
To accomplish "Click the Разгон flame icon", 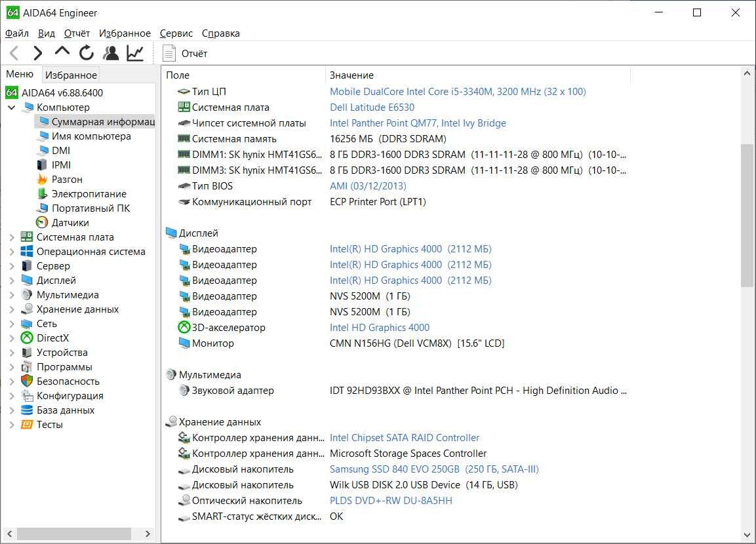I will point(42,179).
